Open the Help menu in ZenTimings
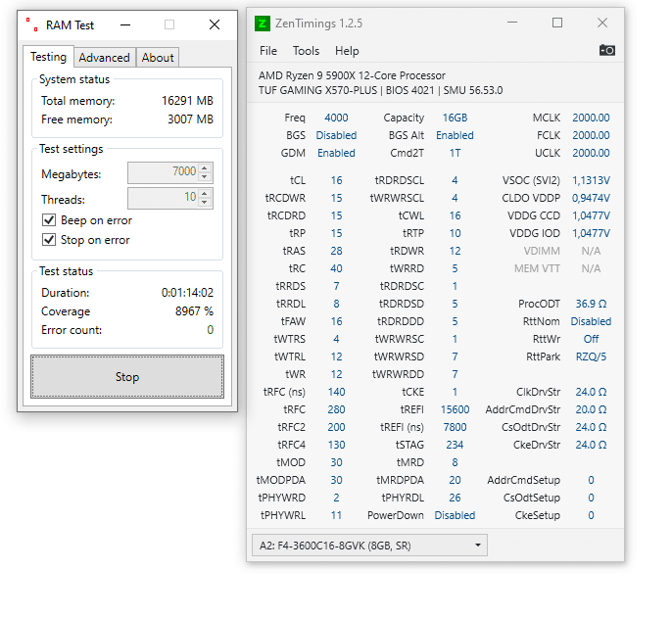This screenshot has width=672, height=618. pyautogui.click(x=347, y=51)
